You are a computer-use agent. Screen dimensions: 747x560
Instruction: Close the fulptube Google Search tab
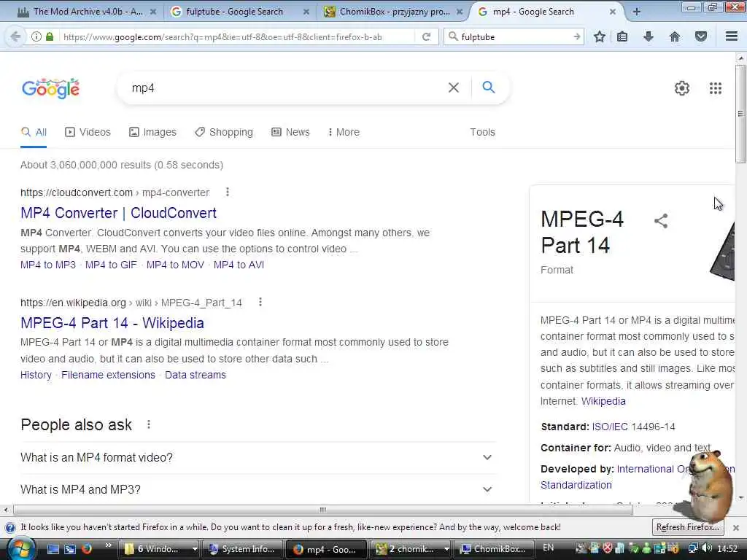pos(306,12)
